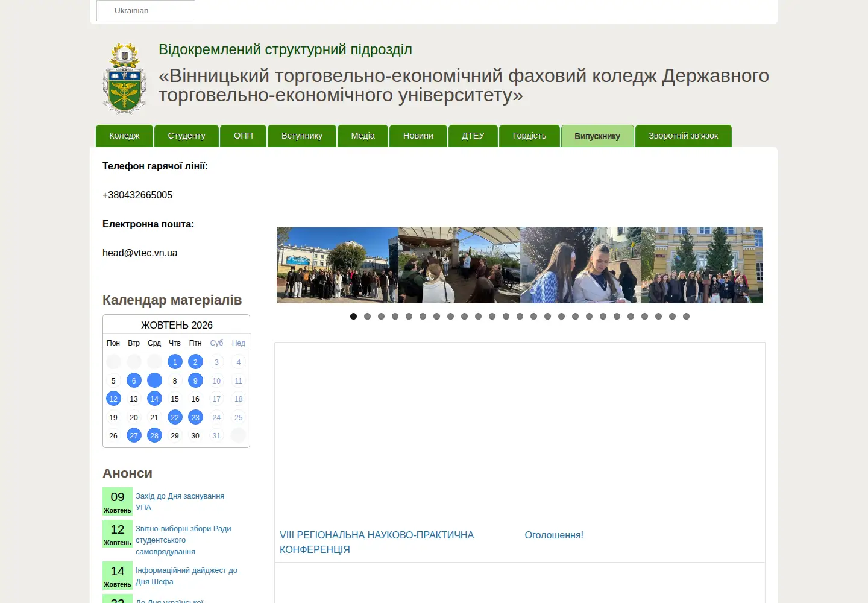The image size is (868, 603).
Task: Open materials for calendar date 12
Action: (x=113, y=399)
